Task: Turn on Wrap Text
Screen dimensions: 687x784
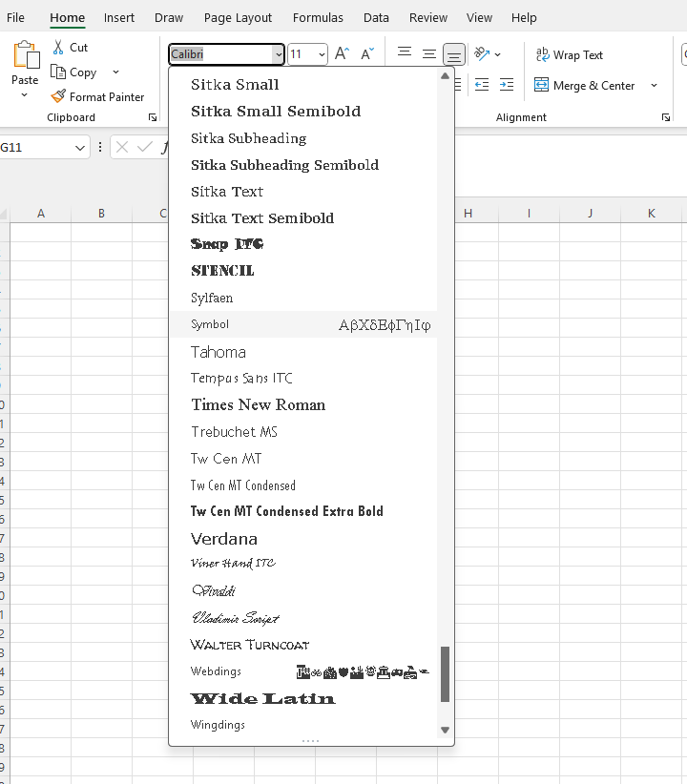Action: [x=570, y=54]
